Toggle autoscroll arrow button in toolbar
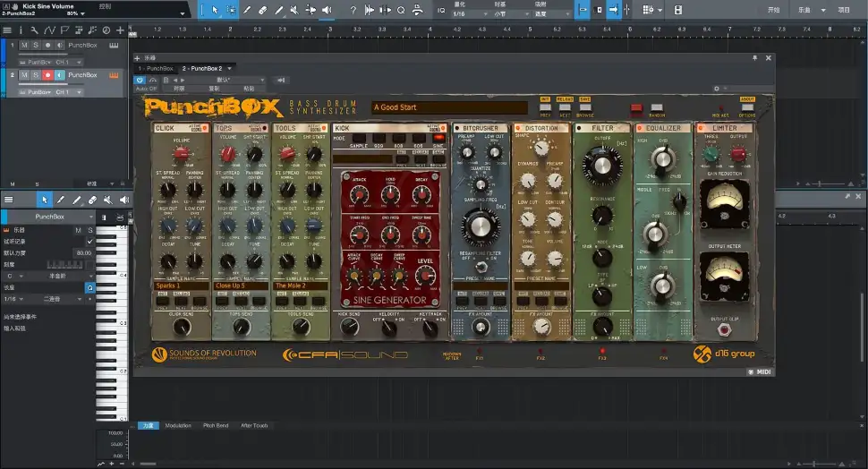This screenshot has height=469, width=868. click(613, 10)
